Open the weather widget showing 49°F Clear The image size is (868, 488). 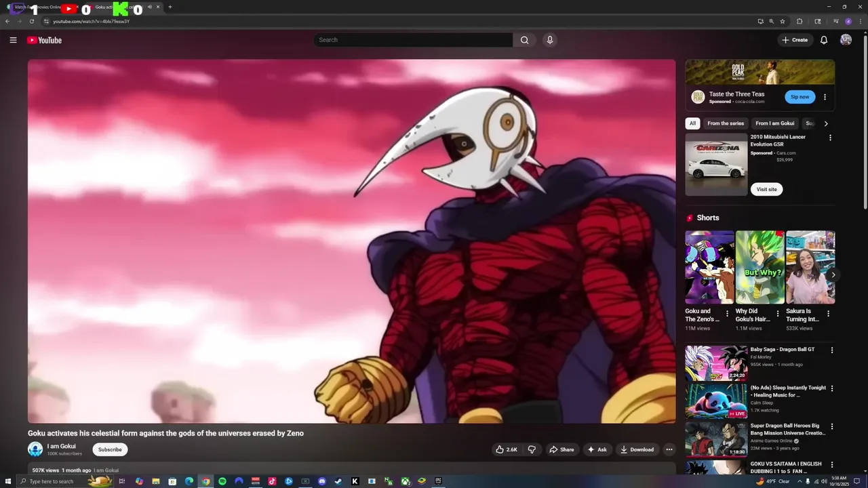pos(772,481)
